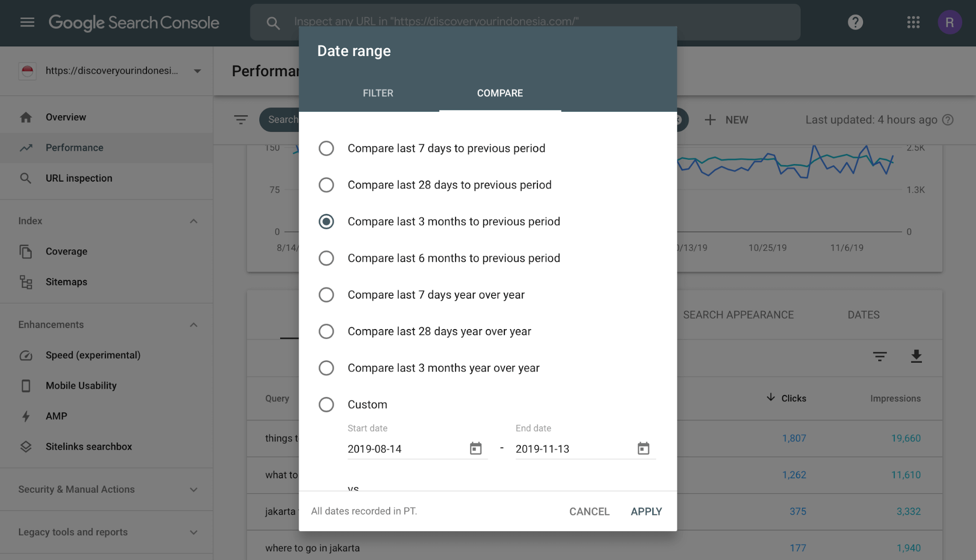Click the Clicks sort arrow icon
The width and height of the screenshot is (976, 560).
click(x=770, y=397)
